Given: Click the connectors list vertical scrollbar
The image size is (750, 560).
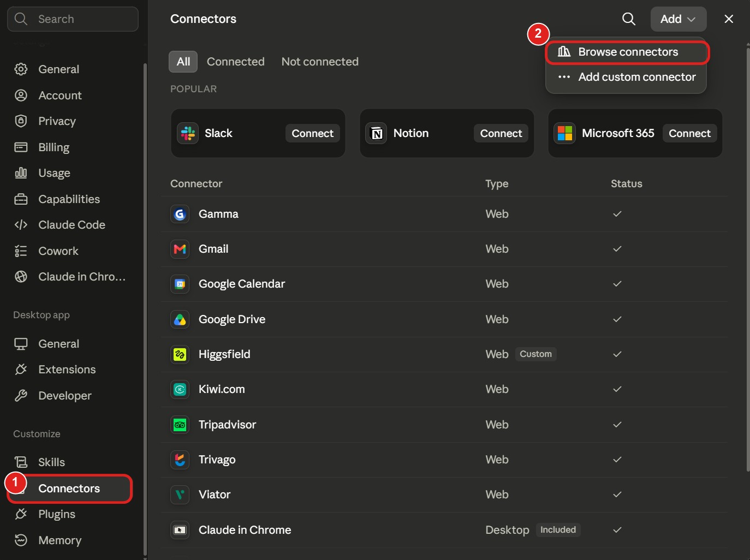Looking at the screenshot, I should 748,259.
